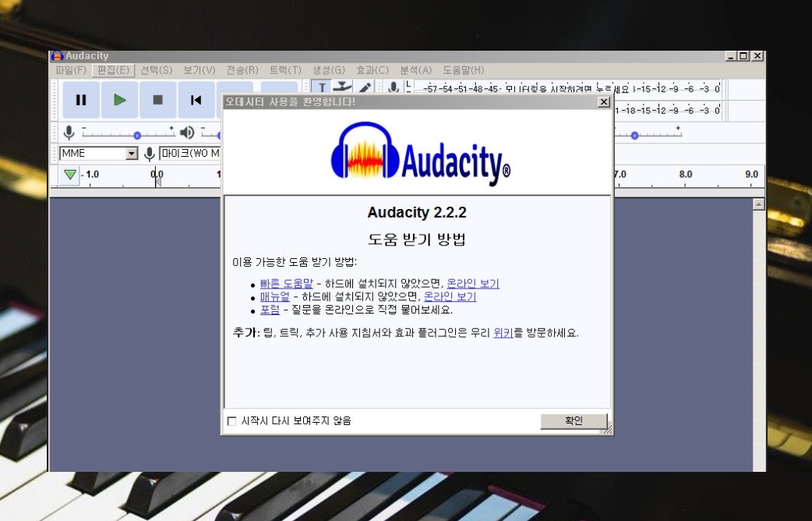This screenshot has height=521, width=812.
Task: Click the speaker icon for playback volume
Action: pos(187,133)
